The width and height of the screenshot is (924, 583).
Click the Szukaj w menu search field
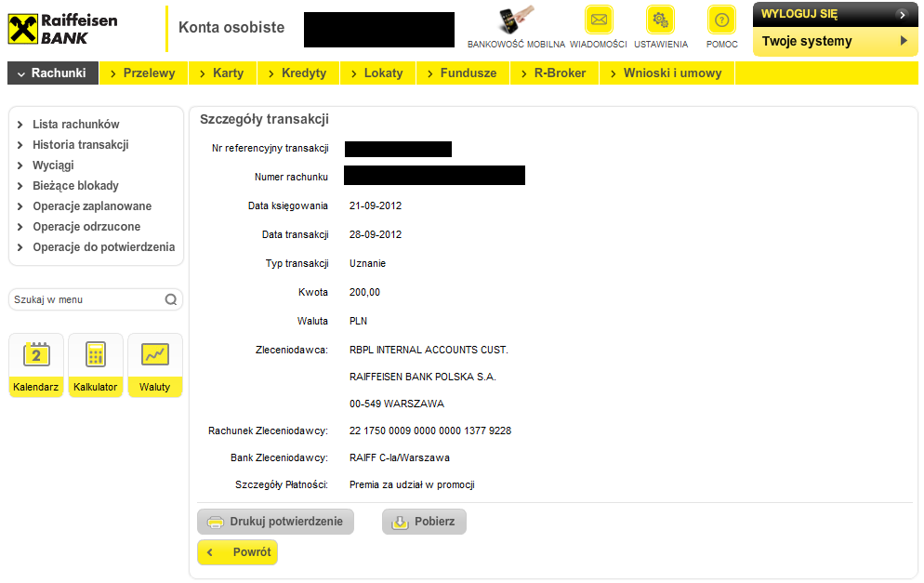pos(96,299)
